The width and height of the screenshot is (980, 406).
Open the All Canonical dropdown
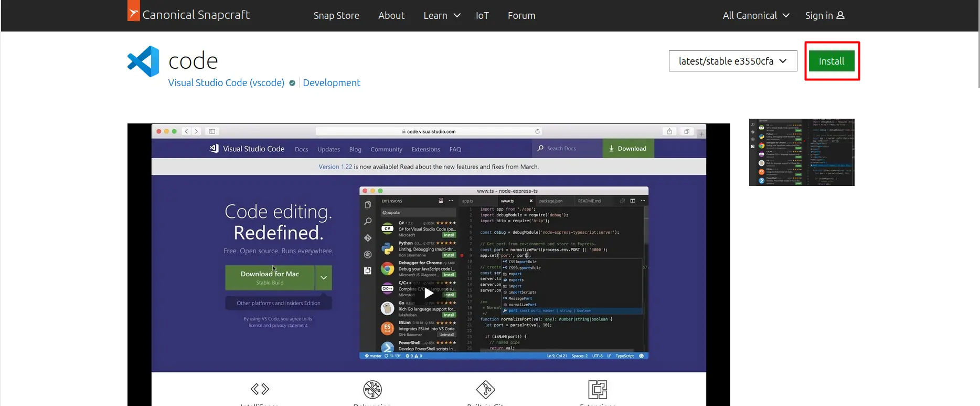tap(755, 16)
